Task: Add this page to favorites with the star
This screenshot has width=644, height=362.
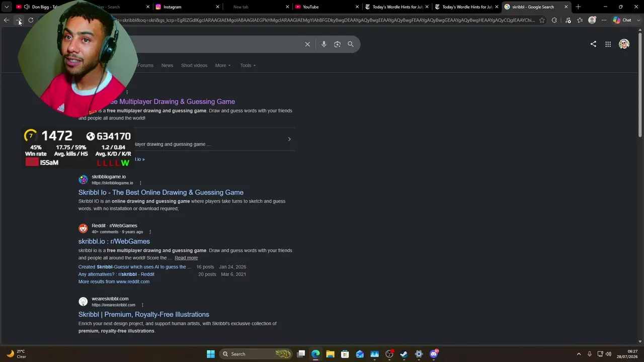Action: pos(542,20)
